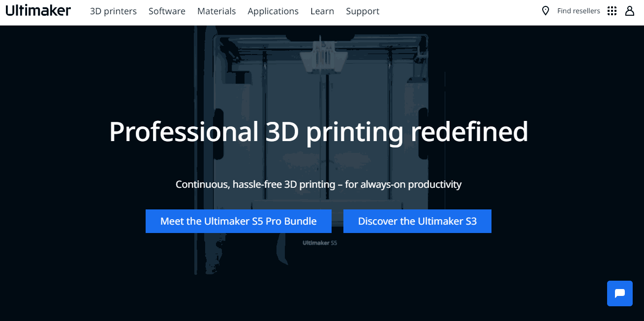Open the chat bubble widget
Image resolution: width=644 pixels, height=321 pixels.
click(x=620, y=293)
